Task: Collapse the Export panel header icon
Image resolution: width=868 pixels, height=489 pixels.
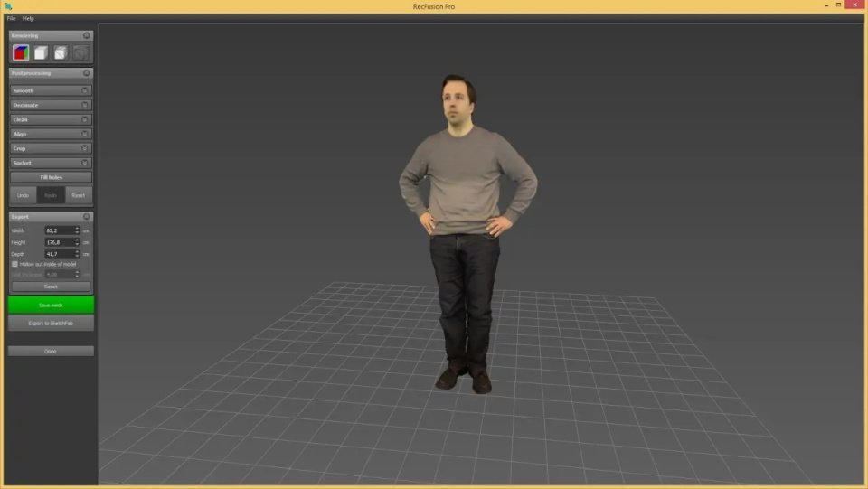Action: click(x=87, y=217)
